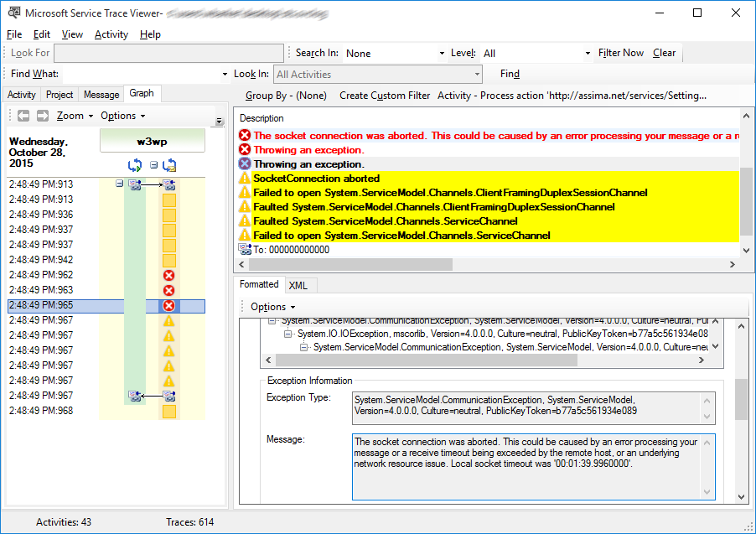Click the transfer icon at the arrow start, top row

135,184
